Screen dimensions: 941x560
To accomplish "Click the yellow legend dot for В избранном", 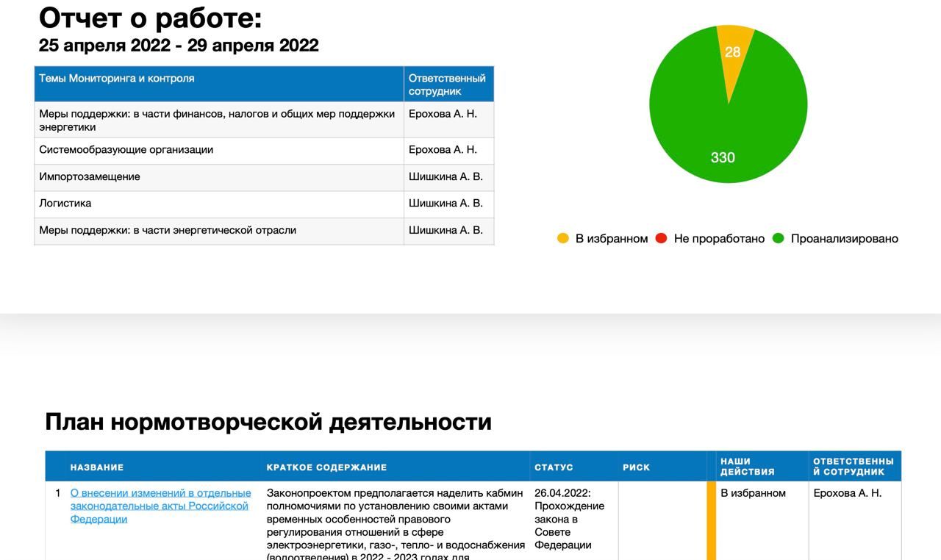I will click(x=563, y=238).
